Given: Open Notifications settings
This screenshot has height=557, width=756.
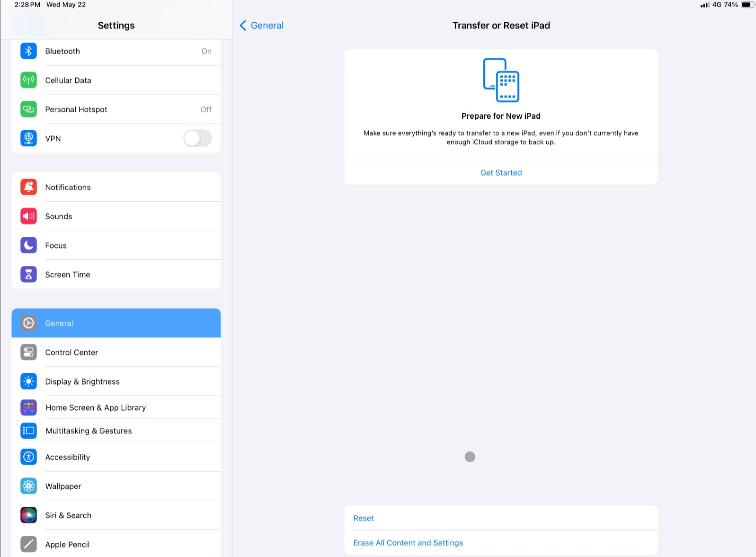Looking at the screenshot, I should pos(116,187).
